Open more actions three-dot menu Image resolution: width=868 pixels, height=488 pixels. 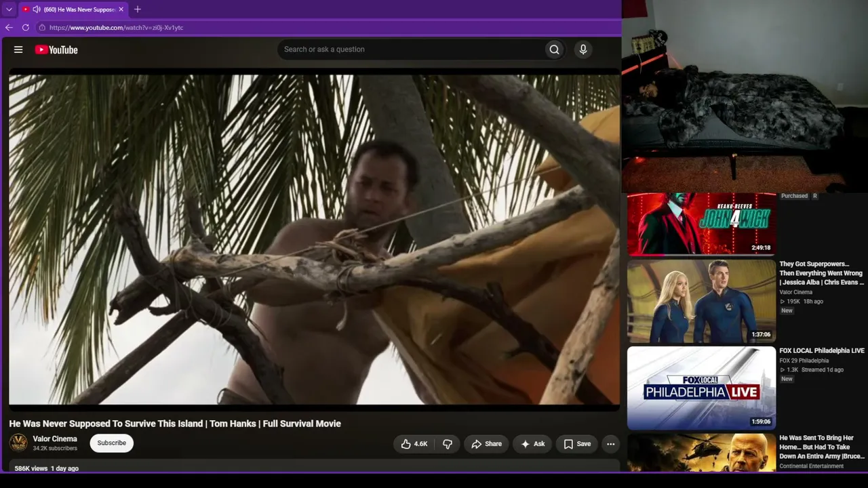(x=610, y=444)
